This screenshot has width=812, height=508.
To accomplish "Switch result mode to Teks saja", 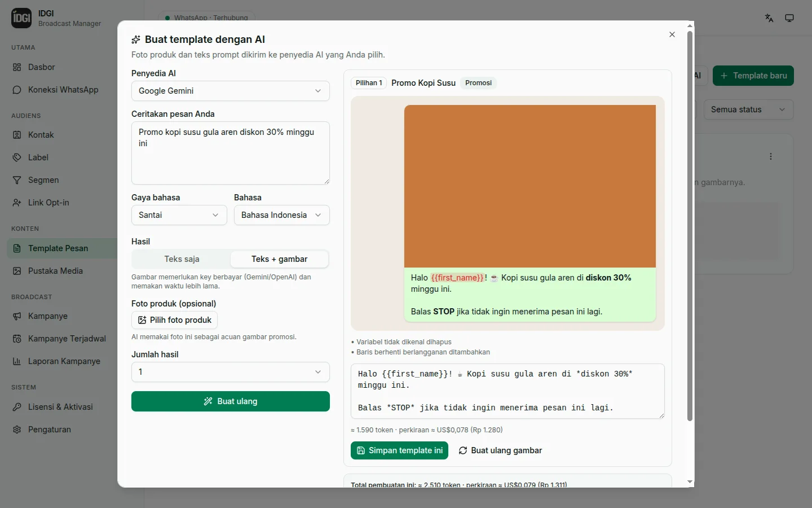I will [x=182, y=259].
